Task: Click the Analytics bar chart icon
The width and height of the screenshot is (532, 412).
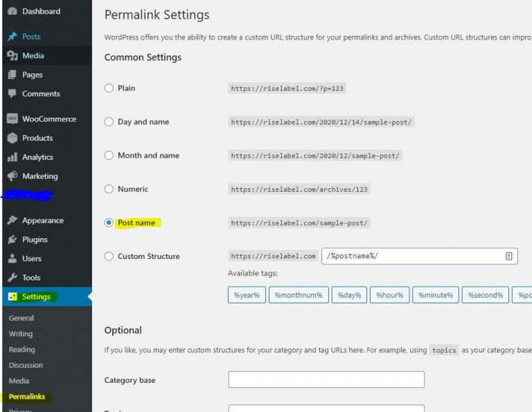Action: coord(12,157)
